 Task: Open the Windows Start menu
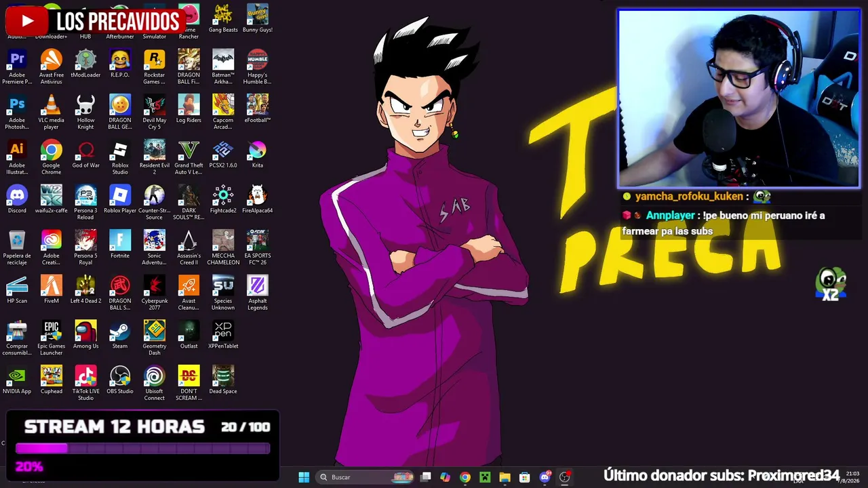(304, 477)
